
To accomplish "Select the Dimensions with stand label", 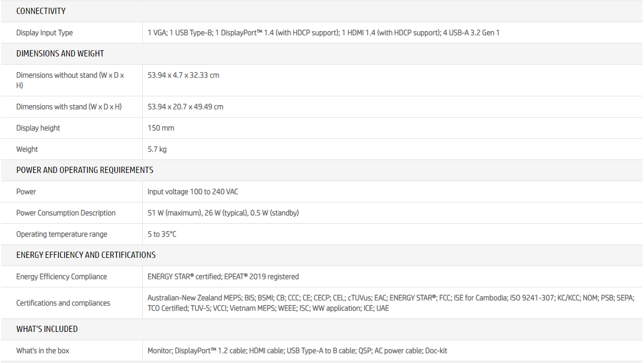I will pos(69,107).
